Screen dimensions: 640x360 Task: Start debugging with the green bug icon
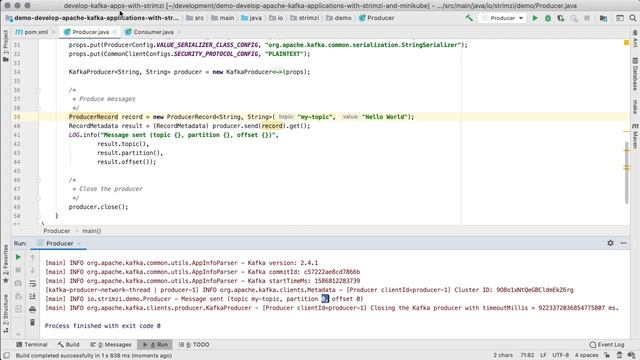(x=548, y=18)
